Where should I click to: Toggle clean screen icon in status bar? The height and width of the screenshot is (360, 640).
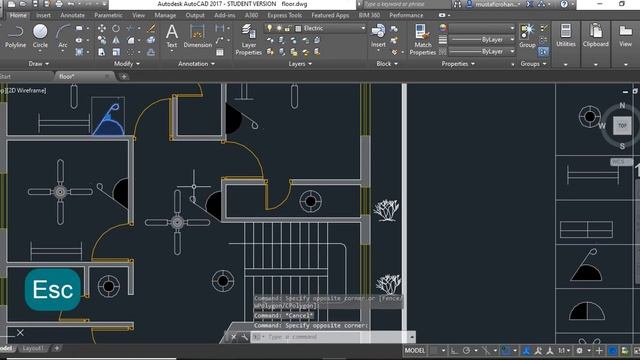coord(636,351)
